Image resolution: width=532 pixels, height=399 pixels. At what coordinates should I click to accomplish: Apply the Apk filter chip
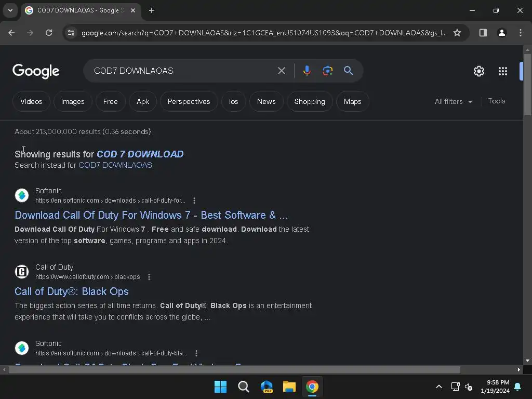pos(142,101)
